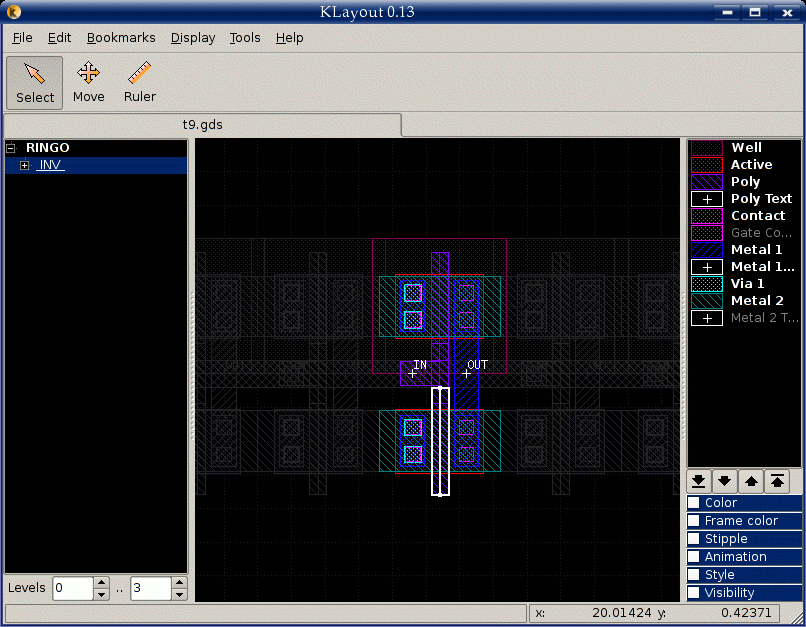Viewport: 806px width, 627px height.
Task: Select the Metal 2 layer entry
Action: click(x=757, y=301)
